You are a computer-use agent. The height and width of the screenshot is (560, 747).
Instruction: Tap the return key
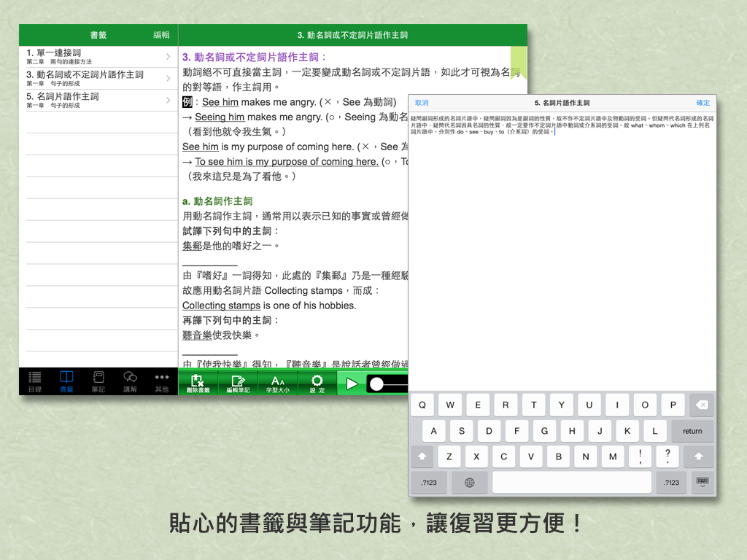(692, 431)
